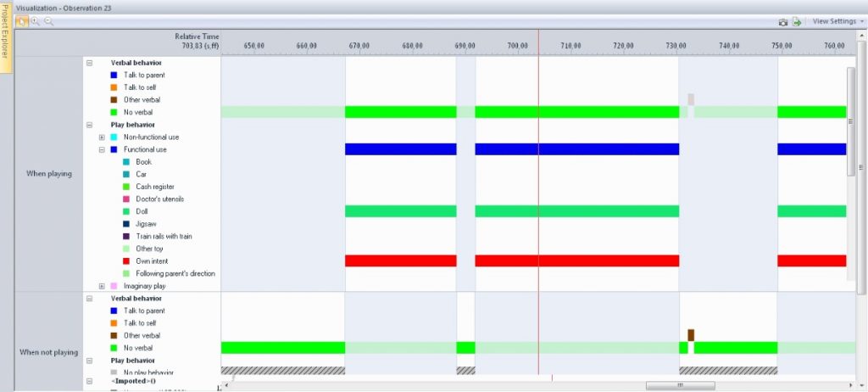
Task: Open the View Settings menu
Action: [x=838, y=21]
